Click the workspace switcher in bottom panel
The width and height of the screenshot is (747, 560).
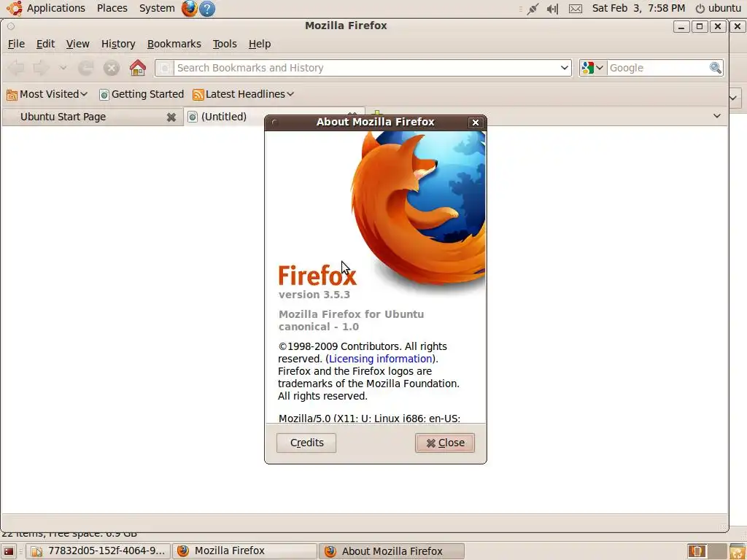pos(707,551)
